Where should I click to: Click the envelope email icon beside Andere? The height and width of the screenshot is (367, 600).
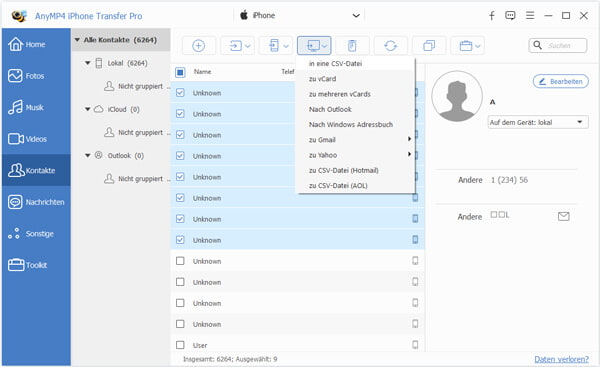[563, 217]
